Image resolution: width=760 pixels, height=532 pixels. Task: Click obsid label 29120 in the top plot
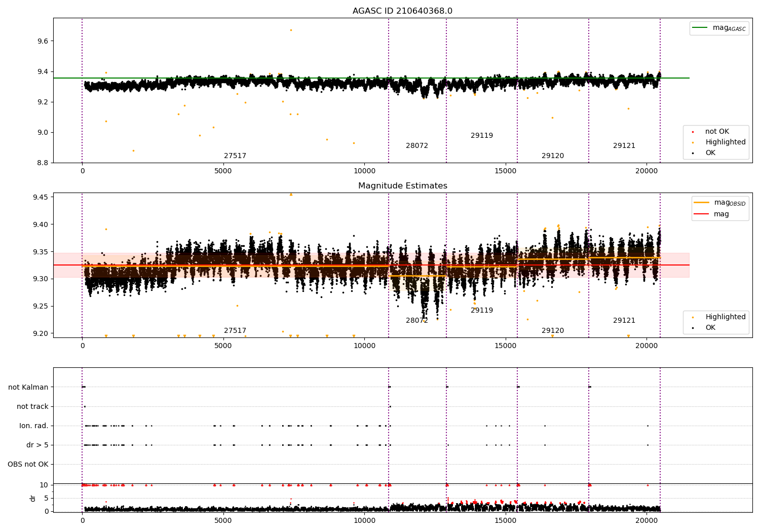click(x=553, y=156)
